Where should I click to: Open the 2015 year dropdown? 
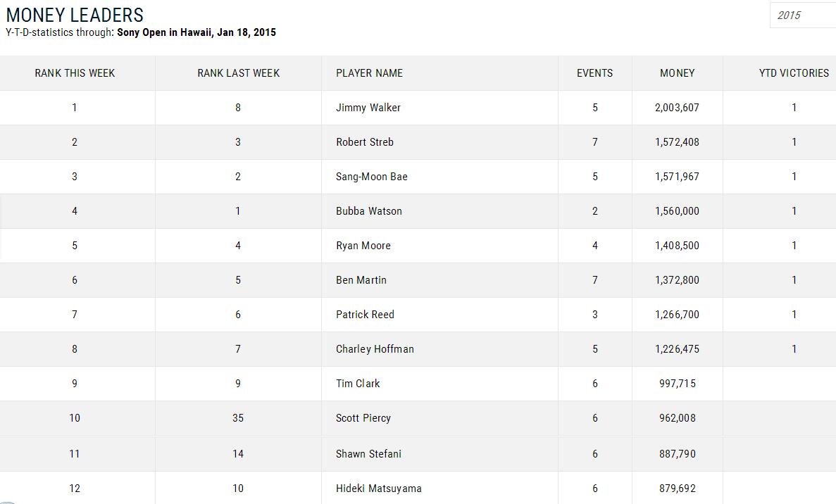coord(801,15)
